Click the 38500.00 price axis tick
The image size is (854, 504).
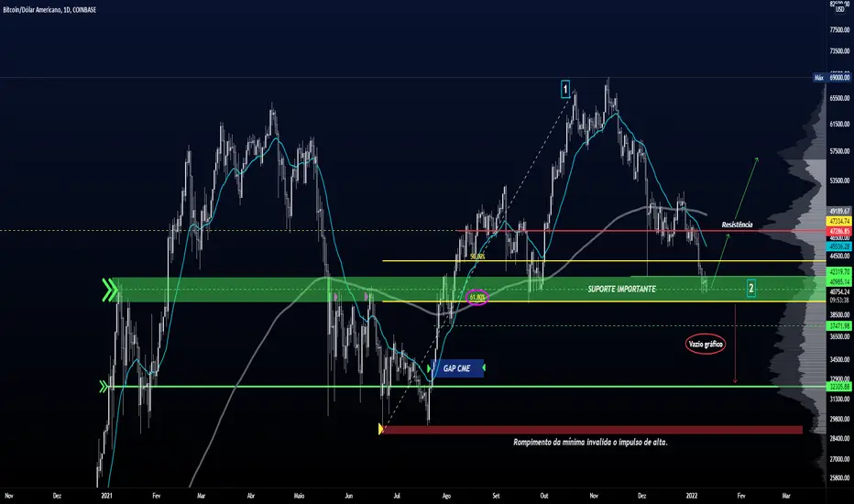click(x=839, y=315)
